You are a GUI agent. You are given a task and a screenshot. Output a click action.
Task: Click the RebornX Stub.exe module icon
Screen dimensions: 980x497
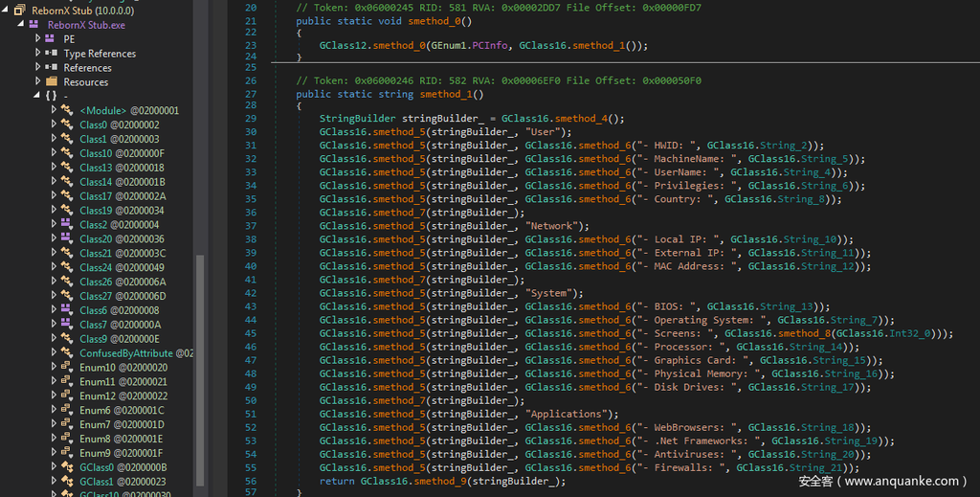coord(35,24)
